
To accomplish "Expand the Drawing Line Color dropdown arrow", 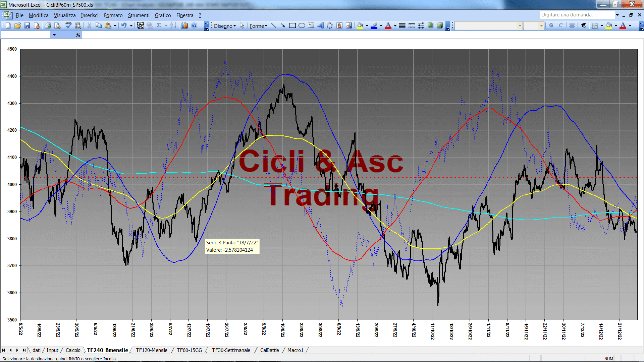I will [x=381, y=25].
